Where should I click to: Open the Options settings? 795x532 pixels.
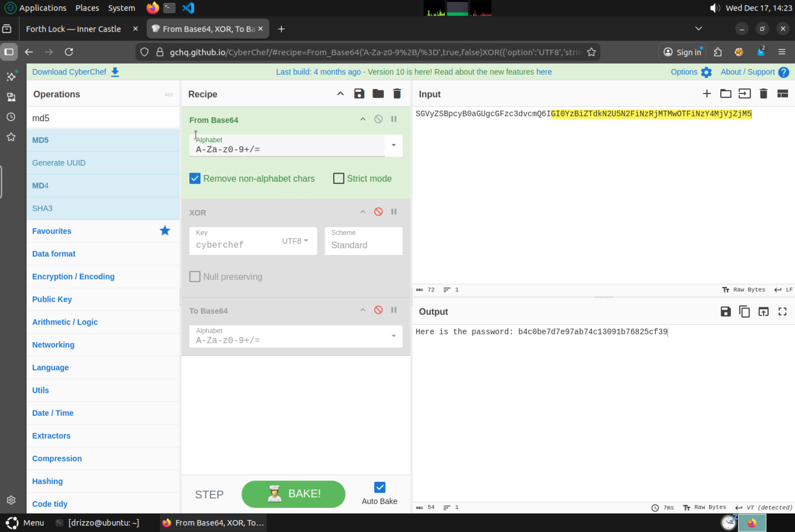pyautogui.click(x=691, y=72)
